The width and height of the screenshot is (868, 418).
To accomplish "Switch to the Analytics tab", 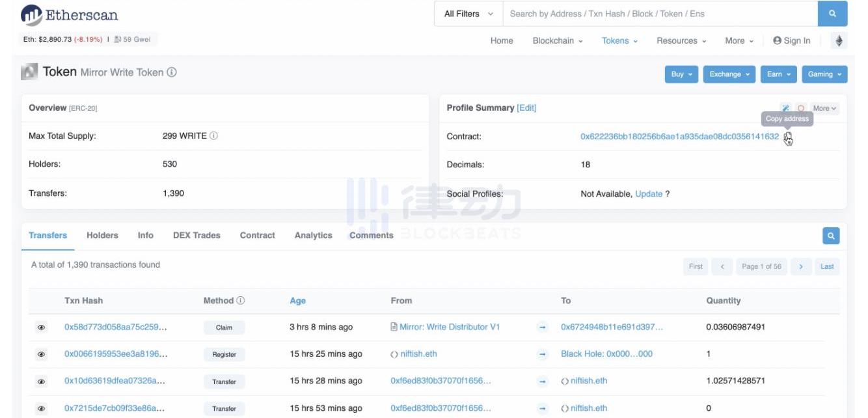I will [314, 235].
